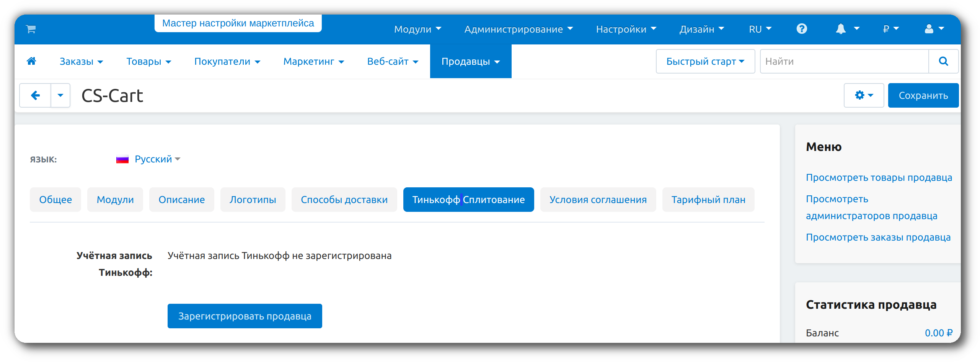980x362 pixels.
Task: Open the Модули top menu
Action: 417,29
